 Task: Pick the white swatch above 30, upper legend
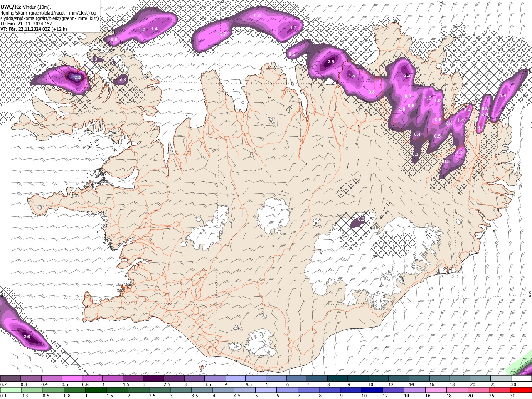[x=522, y=379]
